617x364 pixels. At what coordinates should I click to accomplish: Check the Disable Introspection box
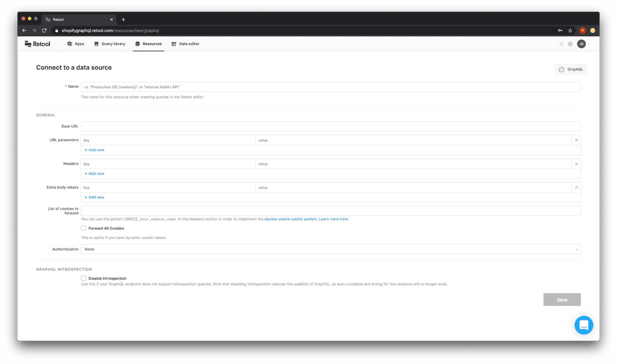coord(83,278)
